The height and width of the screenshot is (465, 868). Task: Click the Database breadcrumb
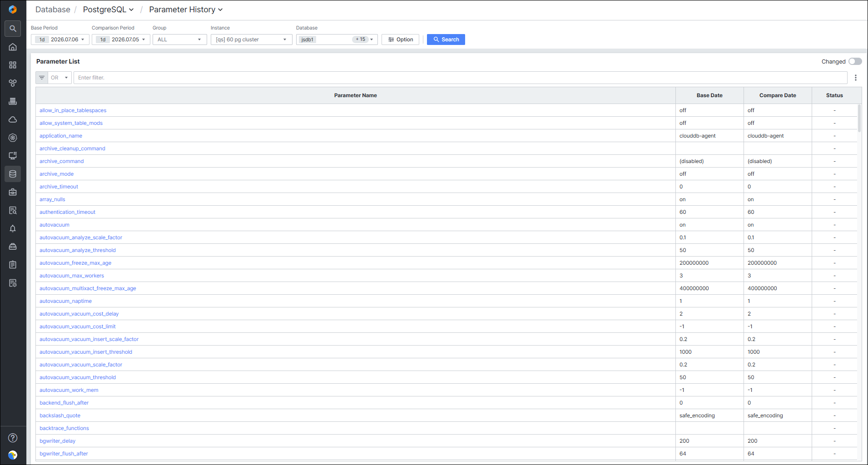tap(53, 10)
